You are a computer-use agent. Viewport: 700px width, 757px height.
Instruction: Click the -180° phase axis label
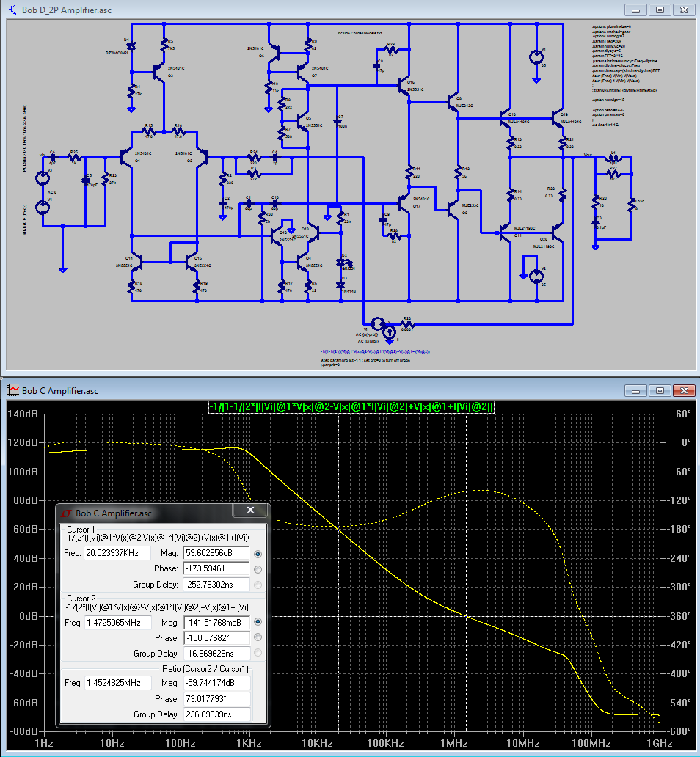(679, 530)
